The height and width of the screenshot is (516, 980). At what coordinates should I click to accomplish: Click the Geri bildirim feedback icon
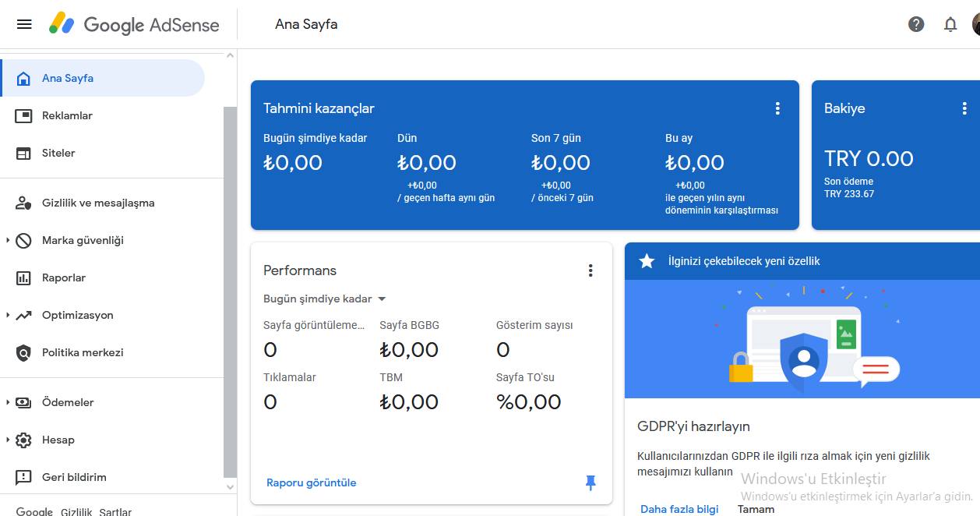point(24,477)
